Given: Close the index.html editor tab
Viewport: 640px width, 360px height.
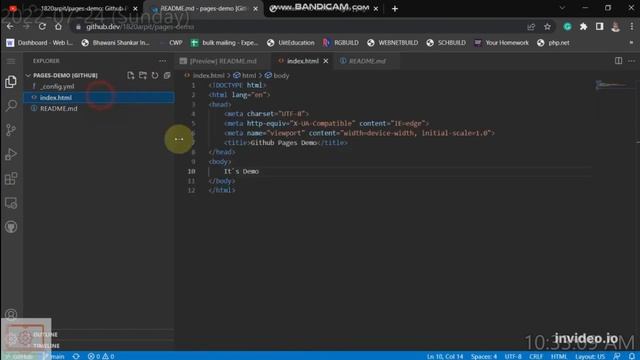Looking at the screenshot, I should 326,61.
